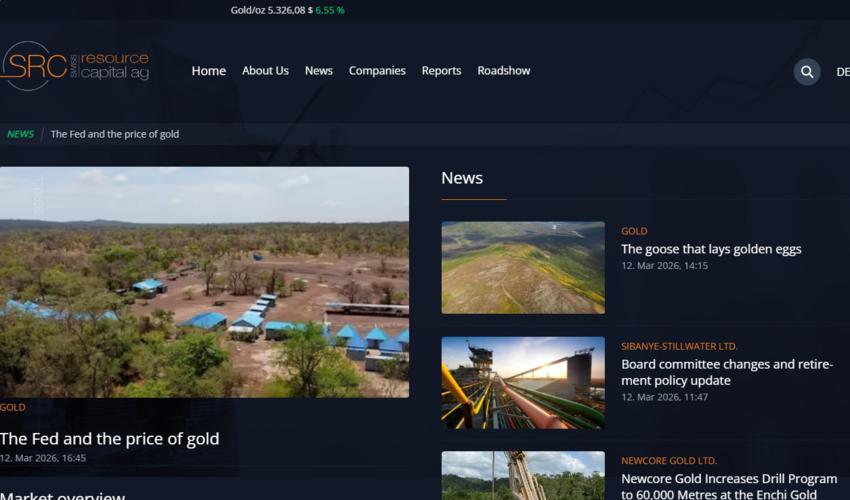Viewport: 850px width, 500px height.
Task: Switch language to DE
Action: (843, 72)
